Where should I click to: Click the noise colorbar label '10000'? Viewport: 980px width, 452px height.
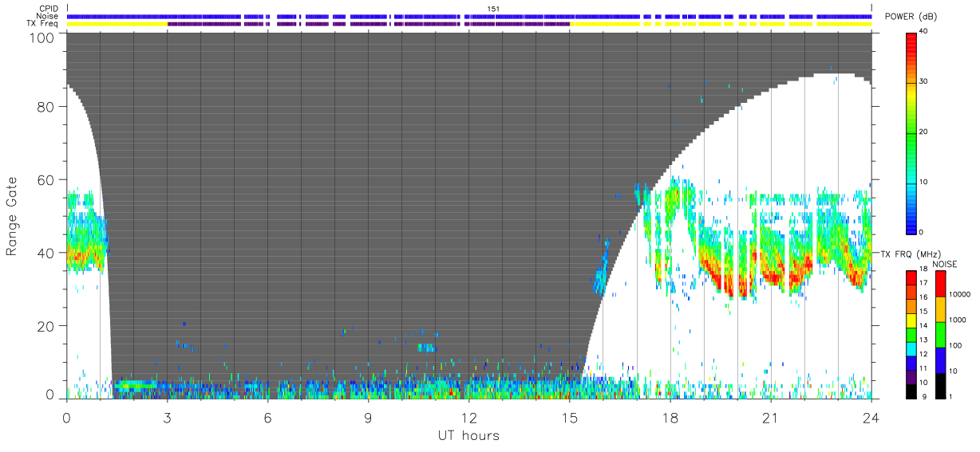coord(959,294)
